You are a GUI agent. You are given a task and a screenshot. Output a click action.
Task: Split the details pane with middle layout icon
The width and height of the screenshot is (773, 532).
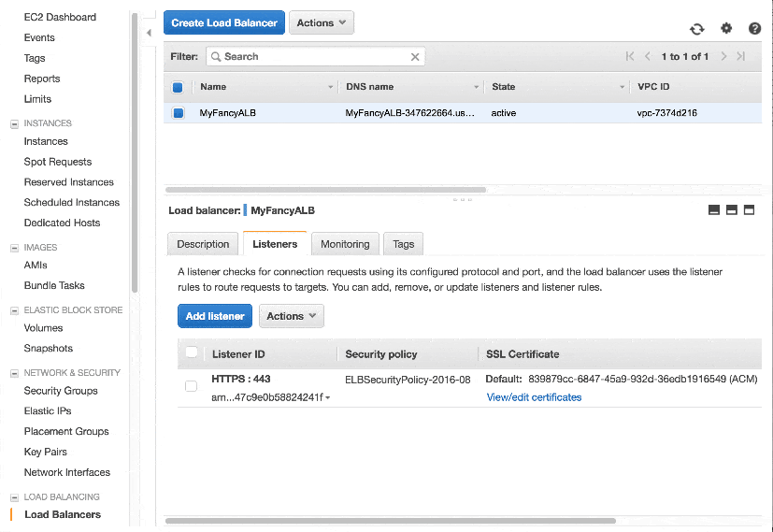(x=732, y=210)
